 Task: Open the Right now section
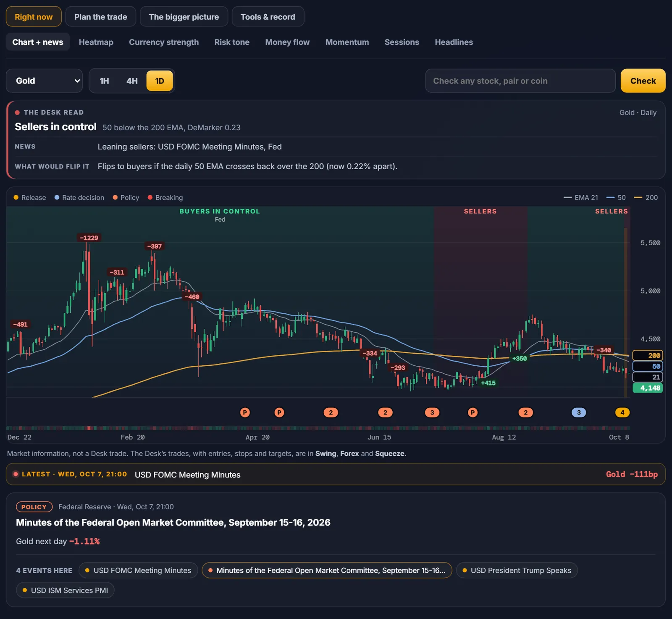pos(34,17)
